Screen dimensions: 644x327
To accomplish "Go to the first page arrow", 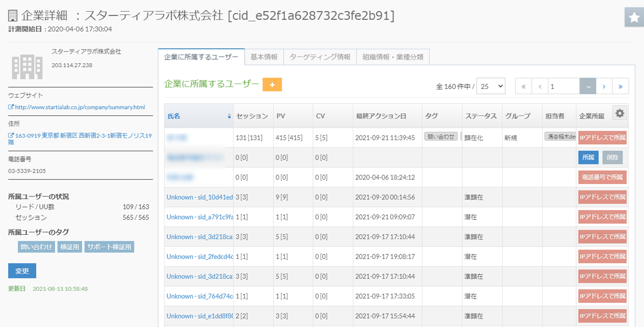I will (524, 86).
